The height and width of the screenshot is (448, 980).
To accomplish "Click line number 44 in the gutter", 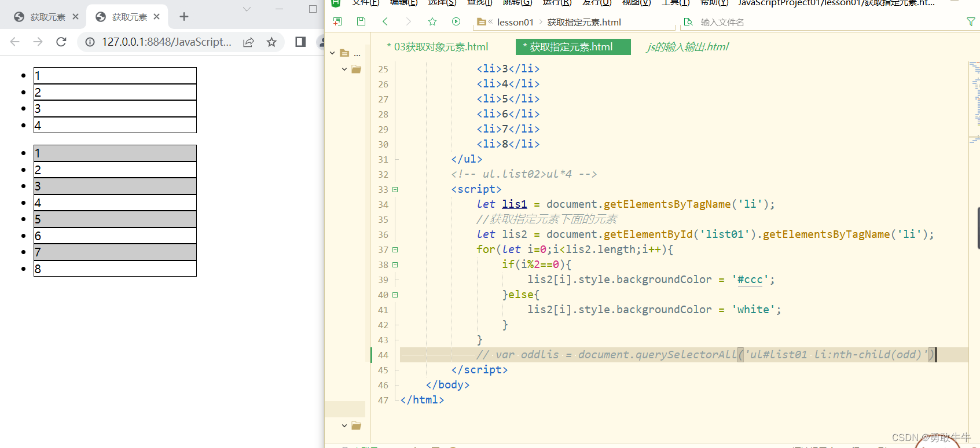I will [x=383, y=355].
